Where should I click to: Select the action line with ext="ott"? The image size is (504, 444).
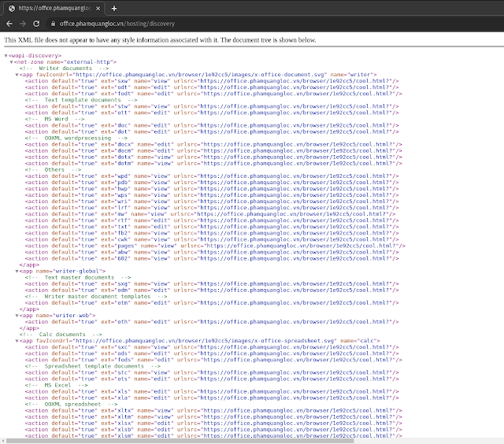(212, 113)
